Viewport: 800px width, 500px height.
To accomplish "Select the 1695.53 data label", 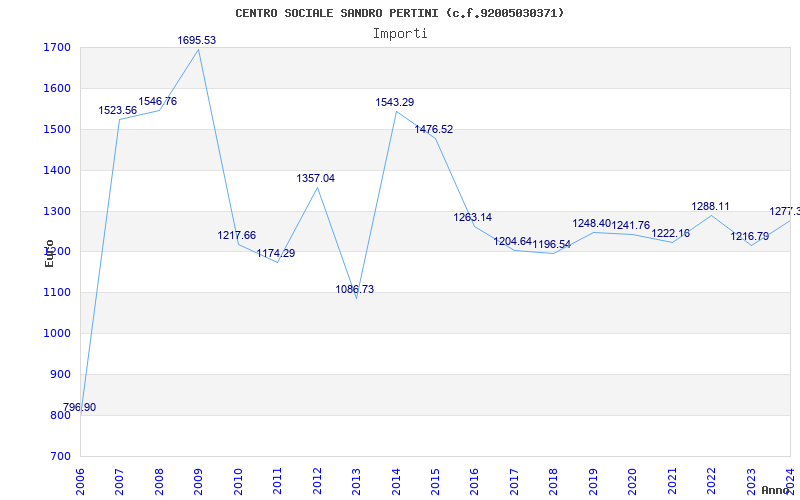I will 196,40.
